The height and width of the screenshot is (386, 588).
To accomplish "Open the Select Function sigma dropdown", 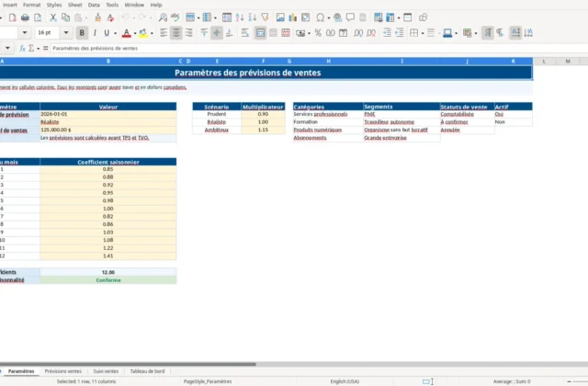I will pos(39,49).
